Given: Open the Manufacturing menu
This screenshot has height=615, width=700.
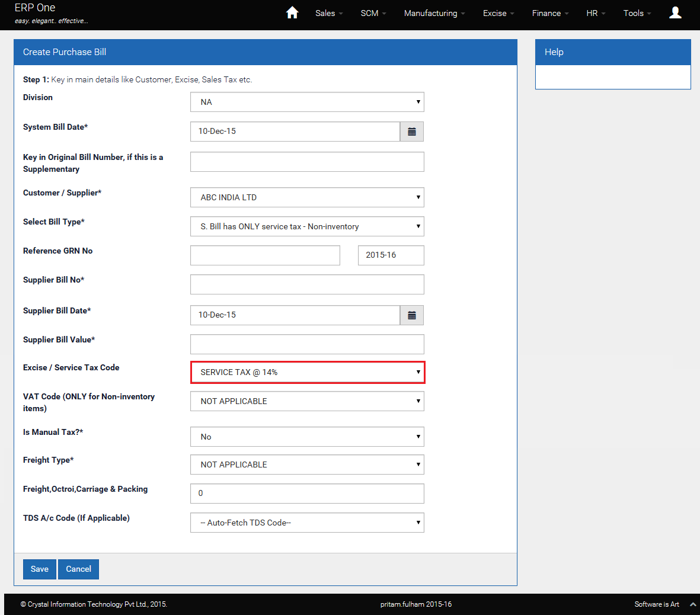Looking at the screenshot, I should tap(434, 14).
